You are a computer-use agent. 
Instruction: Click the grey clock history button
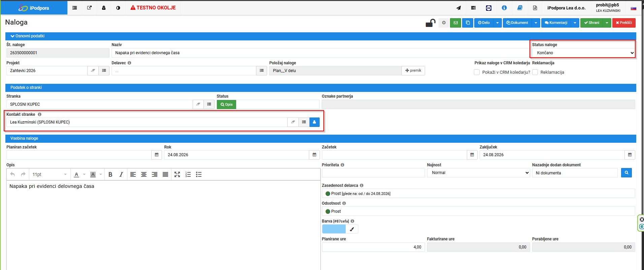pyautogui.click(x=444, y=23)
